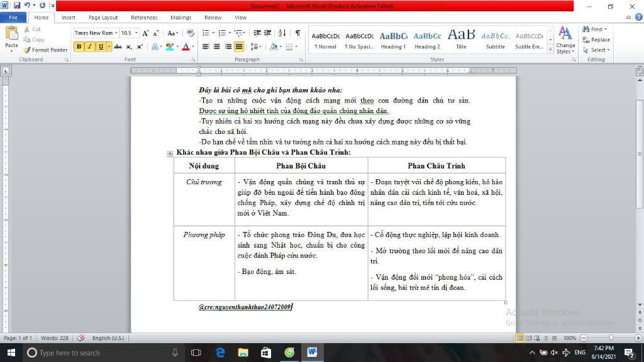Open the Borders dropdown
Viewport: 644px width, 362px height.
tap(296, 47)
